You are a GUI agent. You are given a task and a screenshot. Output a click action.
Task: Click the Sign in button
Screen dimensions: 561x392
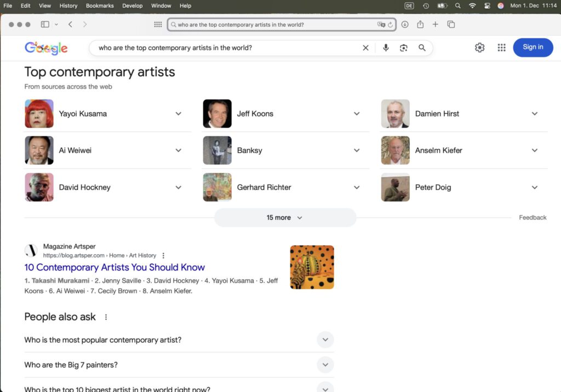pyautogui.click(x=533, y=47)
